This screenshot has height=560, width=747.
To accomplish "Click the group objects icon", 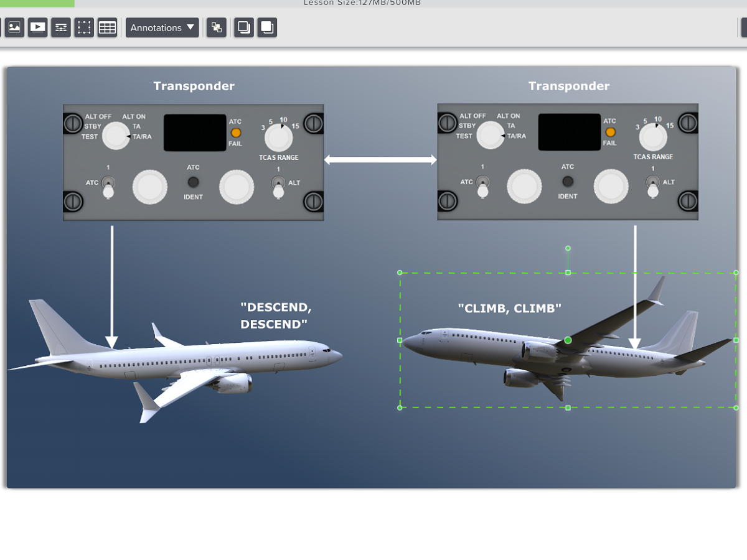I will pyautogui.click(x=216, y=27).
